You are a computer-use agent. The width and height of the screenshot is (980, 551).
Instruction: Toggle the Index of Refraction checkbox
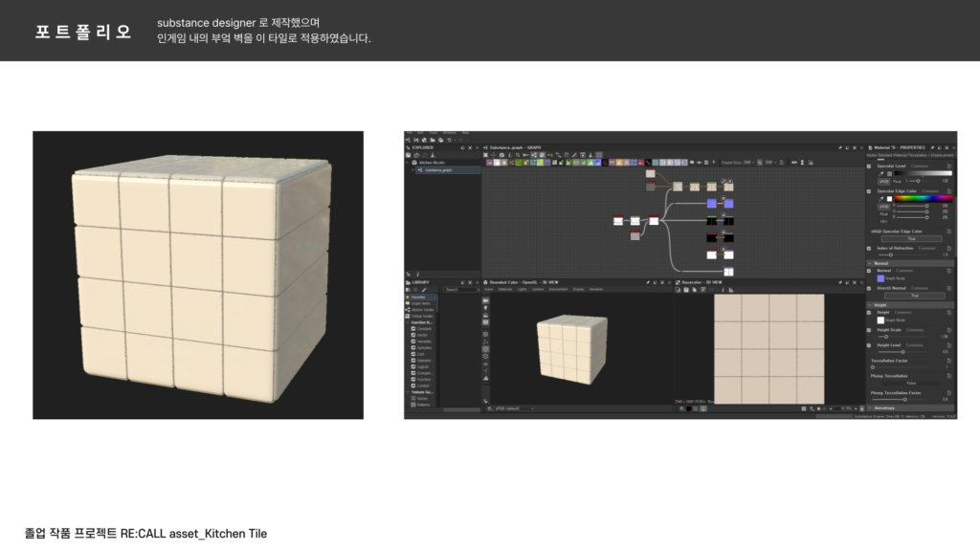point(870,248)
